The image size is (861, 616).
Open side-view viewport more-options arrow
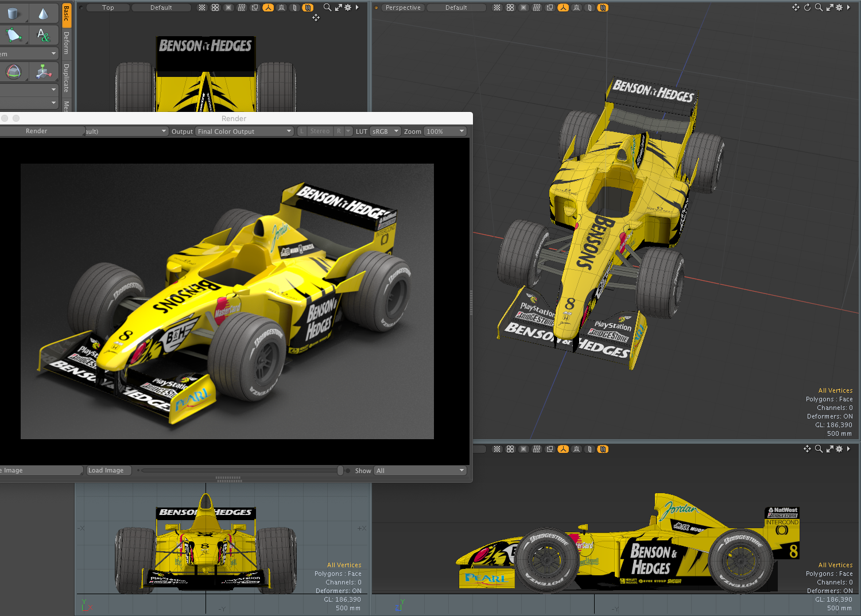click(x=848, y=449)
